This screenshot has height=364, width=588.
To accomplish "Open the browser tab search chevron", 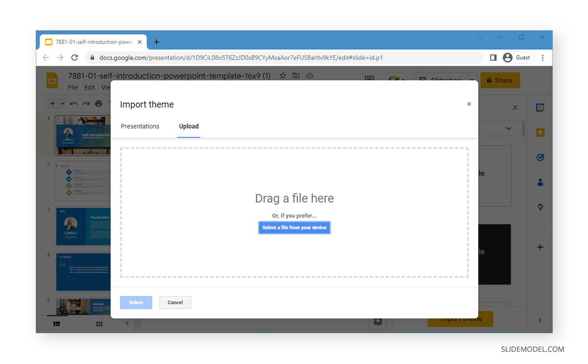I will [480, 37].
